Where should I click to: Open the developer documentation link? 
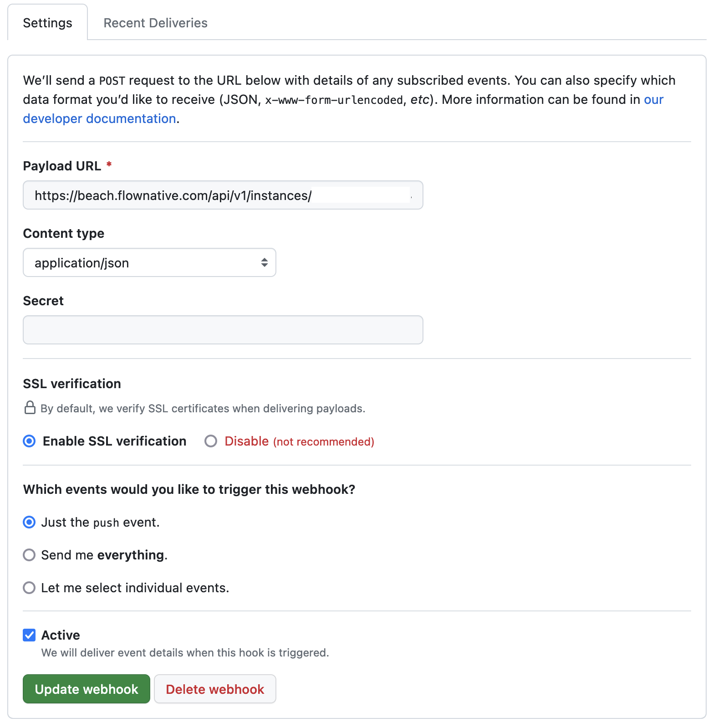click(x=99, y=118)
